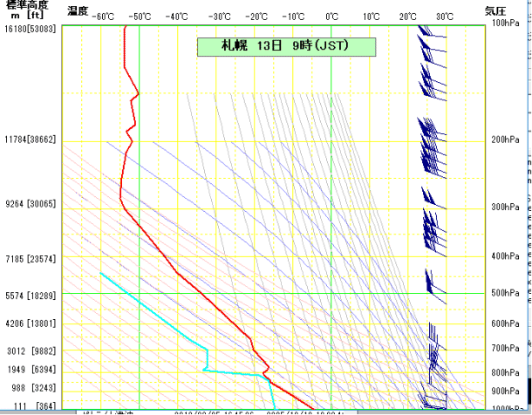Click the 9264 [30065] altitude label
Viewport: 532px width, 415px height.
(x=31, y=204)
